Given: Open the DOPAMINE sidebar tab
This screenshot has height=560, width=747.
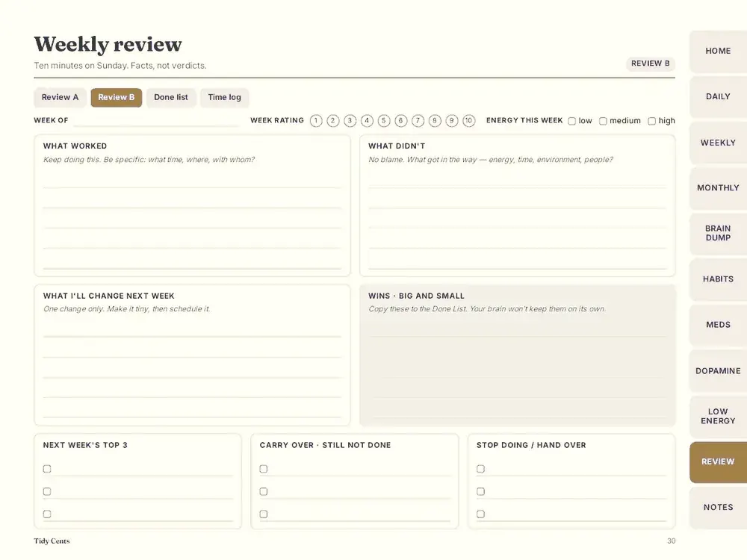Looking at the screenshot, I should tap(718, 370).
